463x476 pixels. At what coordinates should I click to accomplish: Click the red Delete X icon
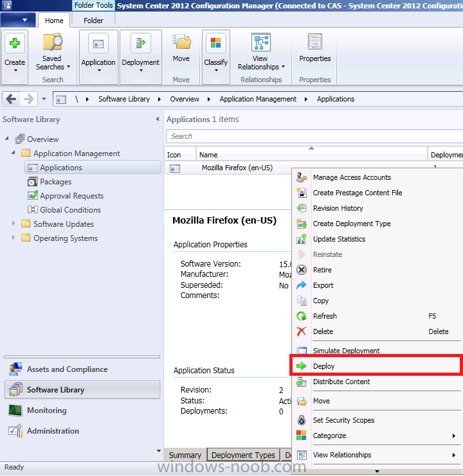click(x=302, y=331)
